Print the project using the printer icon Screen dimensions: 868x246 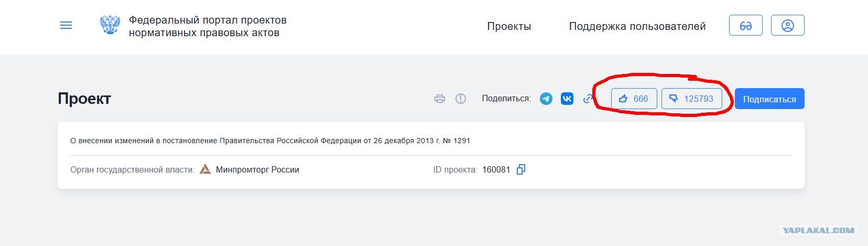(440, 99)
